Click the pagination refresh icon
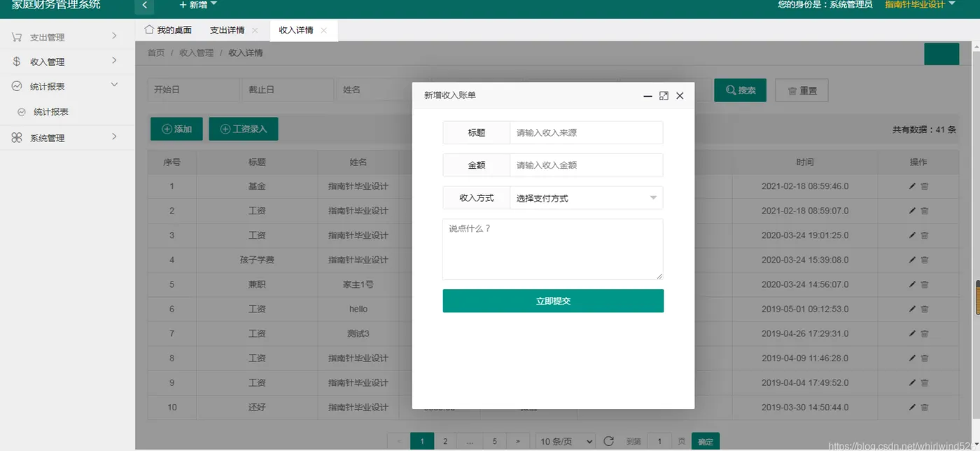The image size is (980, 451). 609,441
